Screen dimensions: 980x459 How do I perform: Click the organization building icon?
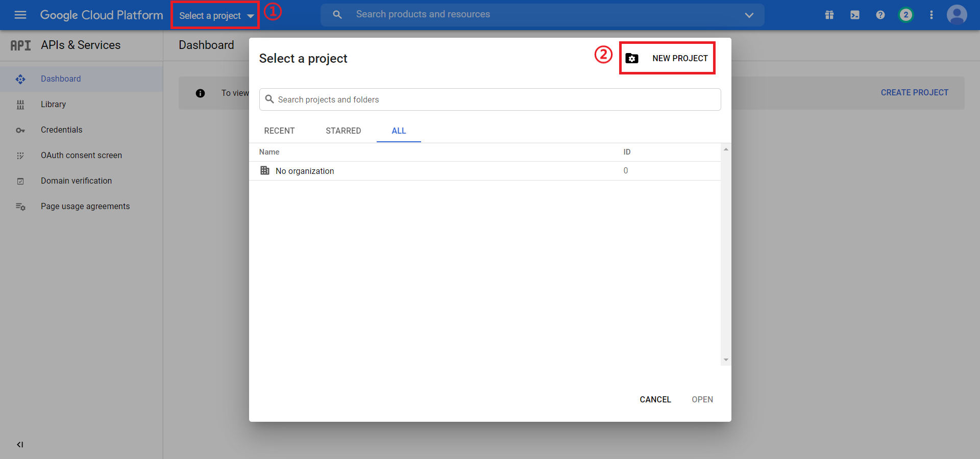point(265,170)
